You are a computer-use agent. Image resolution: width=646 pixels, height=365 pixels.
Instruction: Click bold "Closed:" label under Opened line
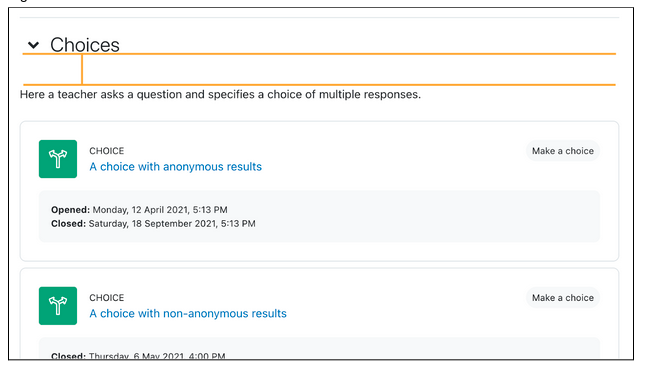click(x=68, y=224)
